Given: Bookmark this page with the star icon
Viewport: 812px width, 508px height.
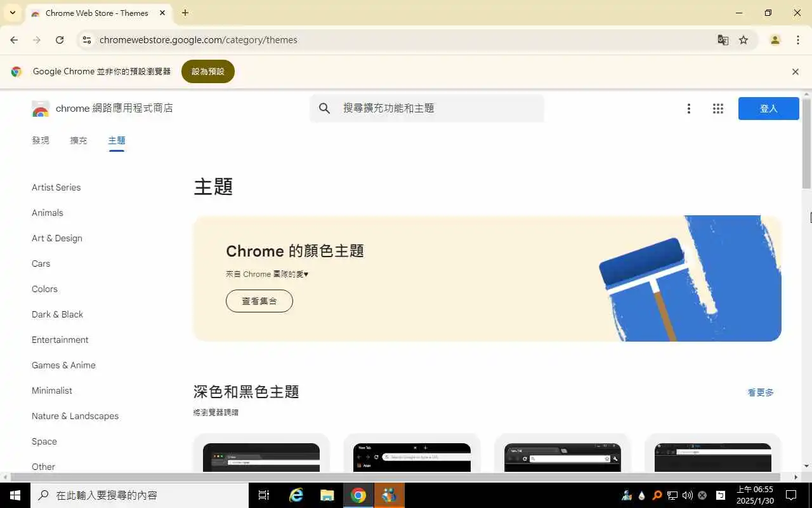Looking at the screenshot, I should coord(743,40).
